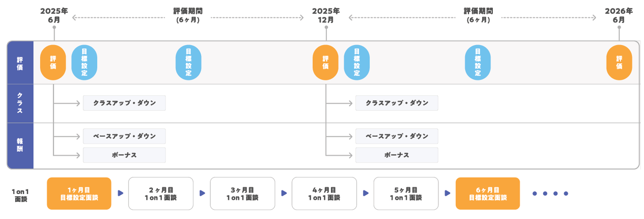Open the 3ヶ月目 1on1面談 box
This screenshot has height=219, width=644.
pos(242,194)
